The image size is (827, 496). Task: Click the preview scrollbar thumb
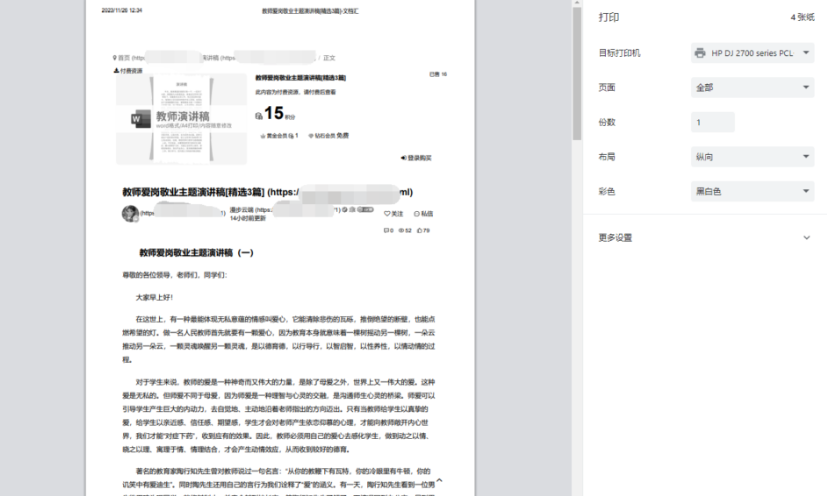click(x=577, y=74)
